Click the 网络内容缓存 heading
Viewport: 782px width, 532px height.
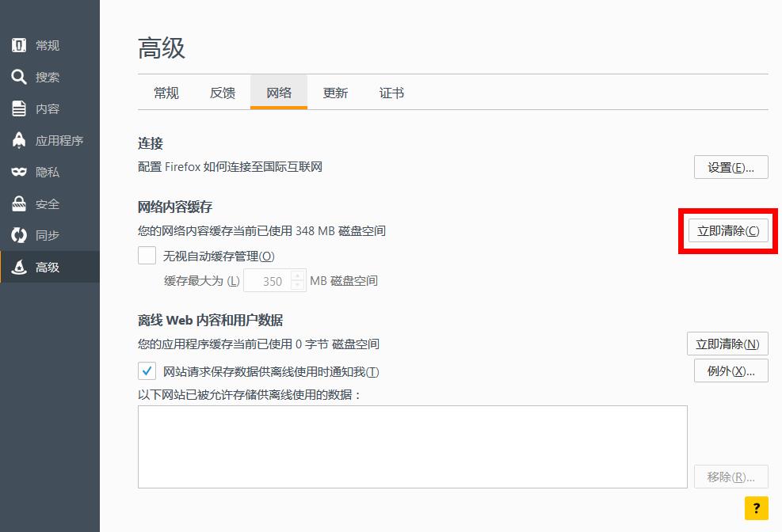click(x=175, y=207)
